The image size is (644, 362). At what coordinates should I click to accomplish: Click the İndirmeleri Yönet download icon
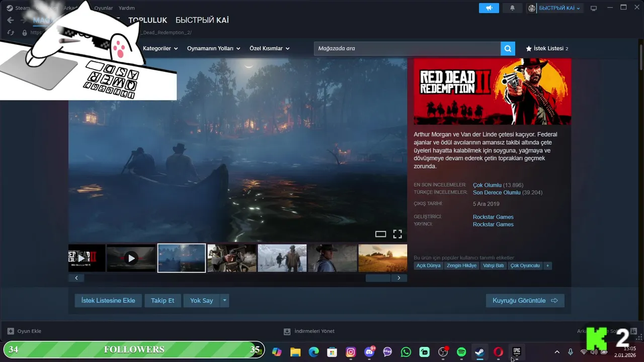tap(287, 331)
